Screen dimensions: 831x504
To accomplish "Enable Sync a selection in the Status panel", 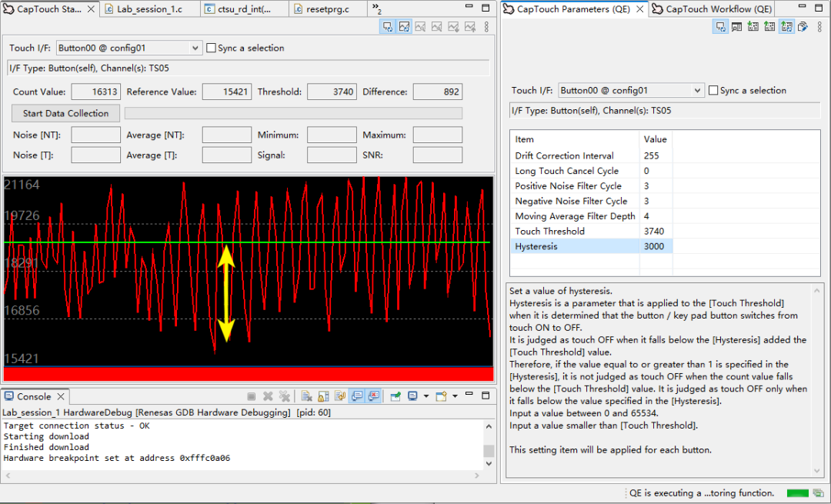I will pos(212,48).
